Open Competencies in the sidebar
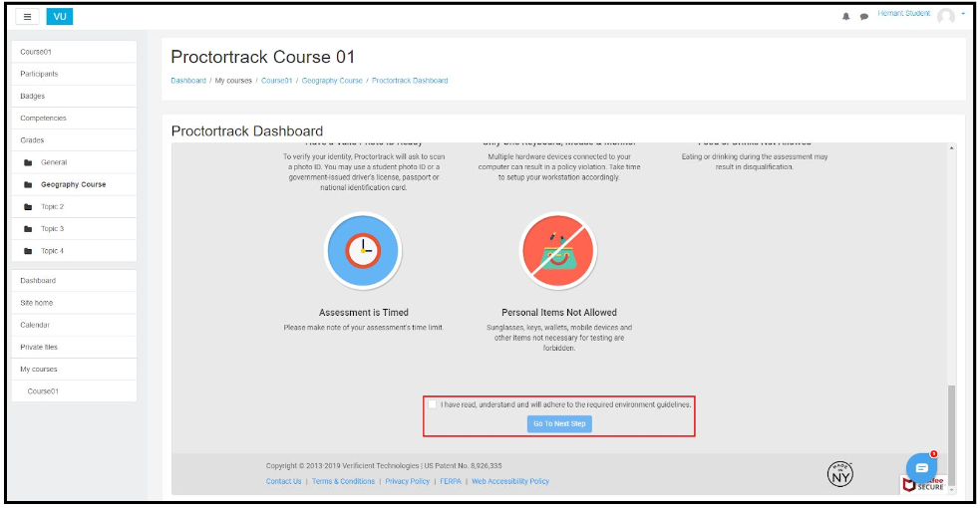This screenshot has width=980, height=508. tap(74, 118)
